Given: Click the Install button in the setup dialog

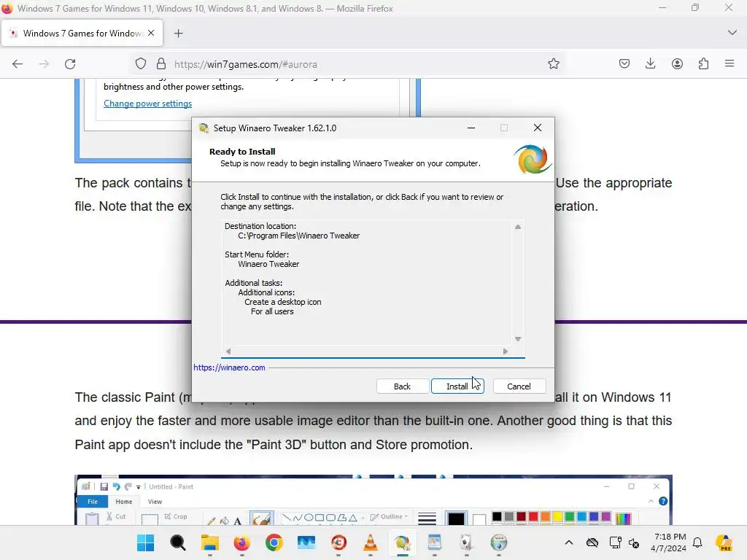Looking at the screenshot, I should 457,386.
